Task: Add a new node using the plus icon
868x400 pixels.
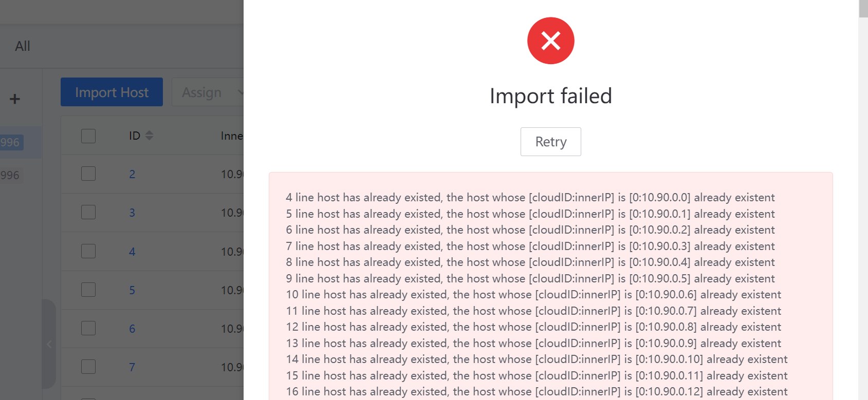Action: [14, 99]
